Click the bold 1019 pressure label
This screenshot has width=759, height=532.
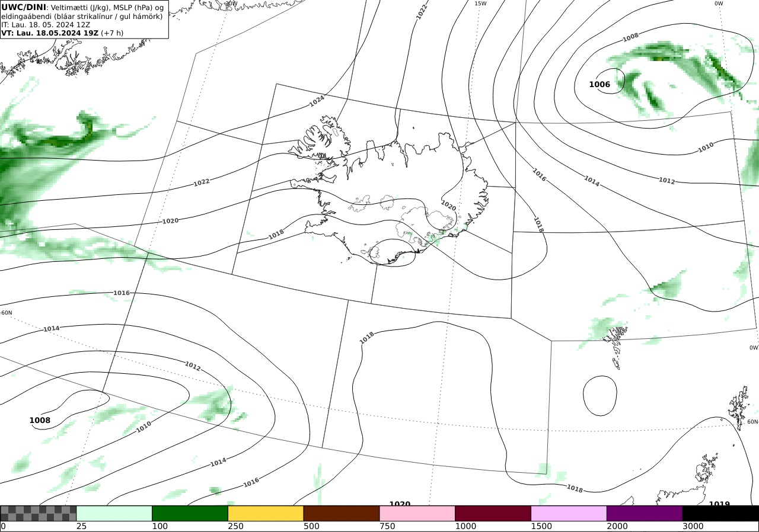719,504
